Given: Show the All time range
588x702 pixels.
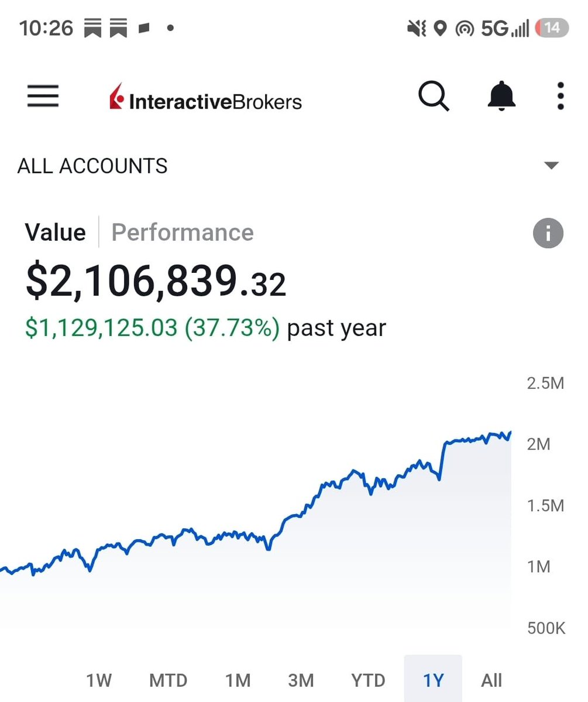Looking at the screenshot, I should [x=491, y=680].
